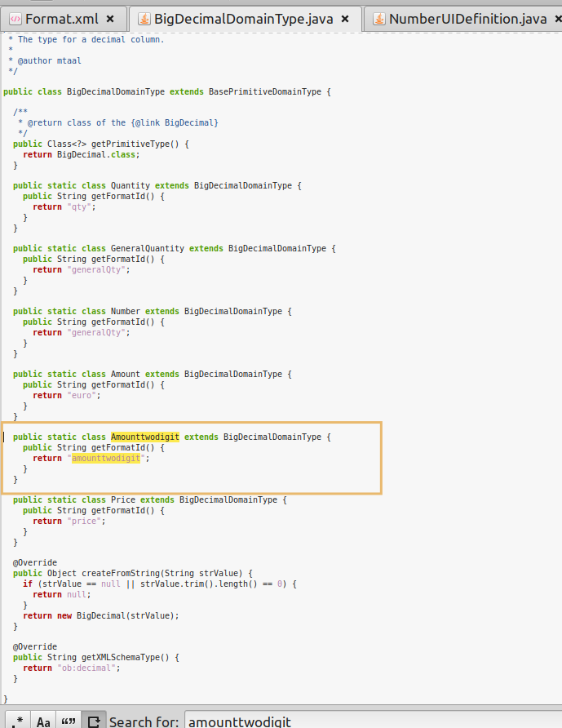Toggle wrap around search button
Viewport: 562px width, 728px height.
click(x=93, y=721)
